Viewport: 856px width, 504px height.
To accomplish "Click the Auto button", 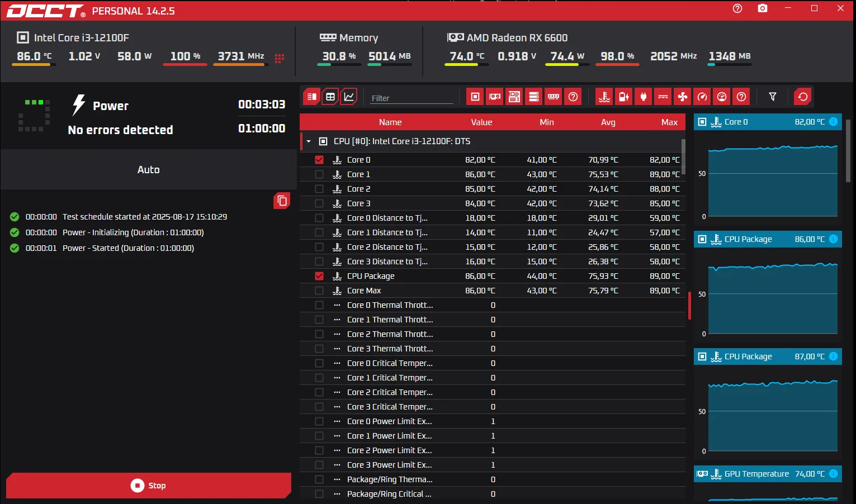I will [x=149, y=170].
